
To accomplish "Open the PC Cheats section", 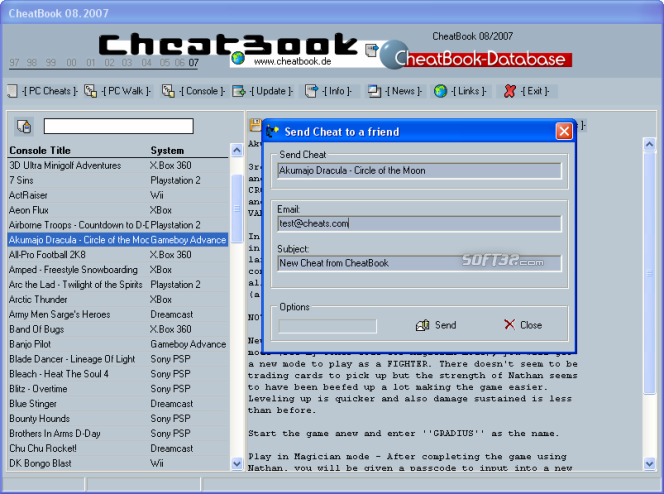I will (x=43, y=91).
